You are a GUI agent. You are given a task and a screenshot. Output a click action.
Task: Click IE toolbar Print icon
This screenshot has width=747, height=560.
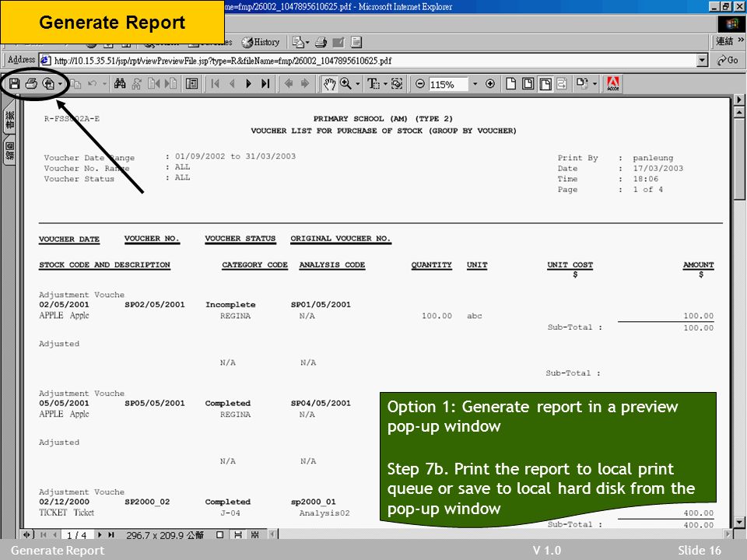click(x=321, y=42)
